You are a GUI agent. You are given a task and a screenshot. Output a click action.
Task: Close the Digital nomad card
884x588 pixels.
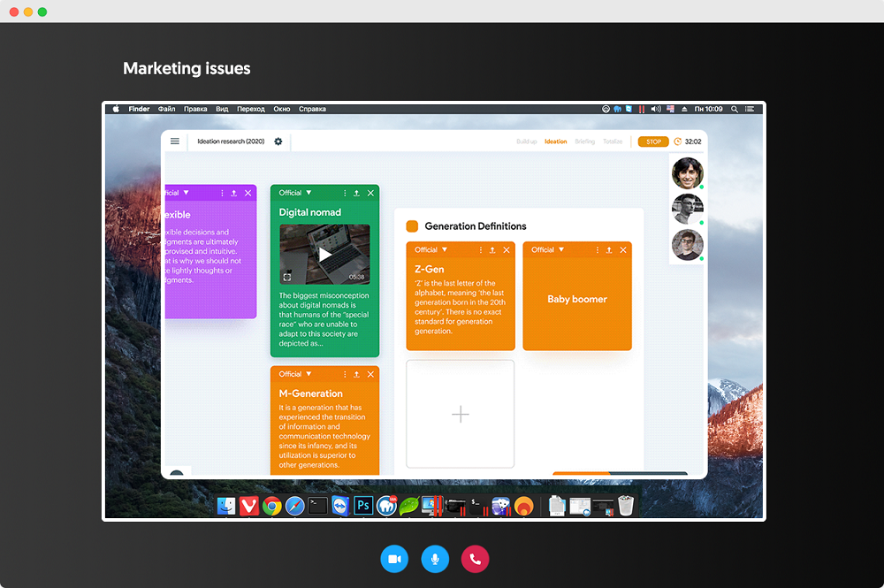point(370,193)
